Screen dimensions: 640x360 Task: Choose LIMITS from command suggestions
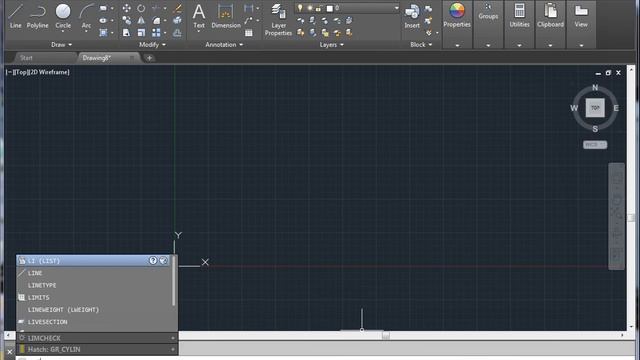[94, 297]
